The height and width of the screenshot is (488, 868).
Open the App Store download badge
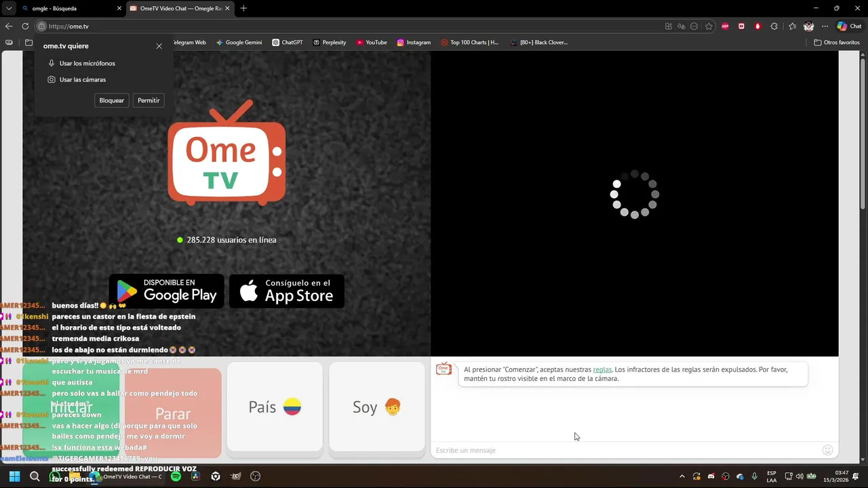tap(287, 291)
